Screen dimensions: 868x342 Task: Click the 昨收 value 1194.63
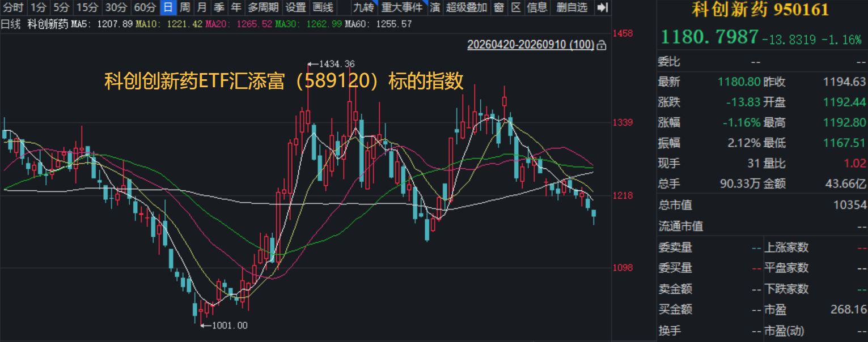pos(845,82)
